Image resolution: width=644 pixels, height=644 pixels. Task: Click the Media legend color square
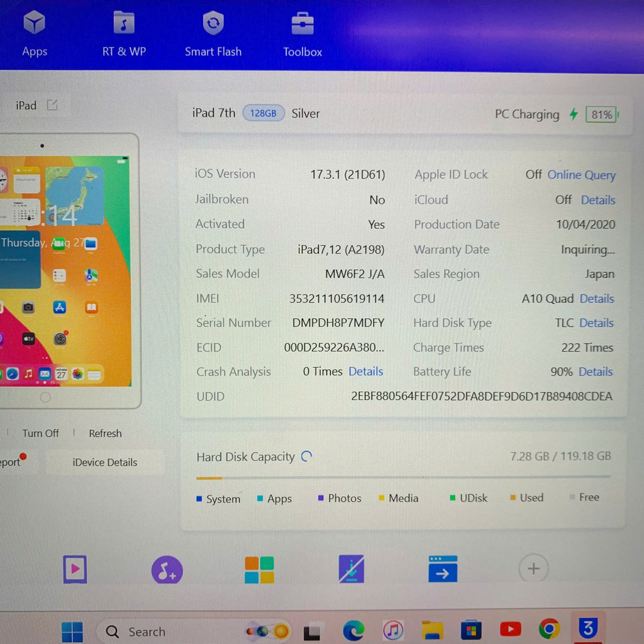point(382,498)
